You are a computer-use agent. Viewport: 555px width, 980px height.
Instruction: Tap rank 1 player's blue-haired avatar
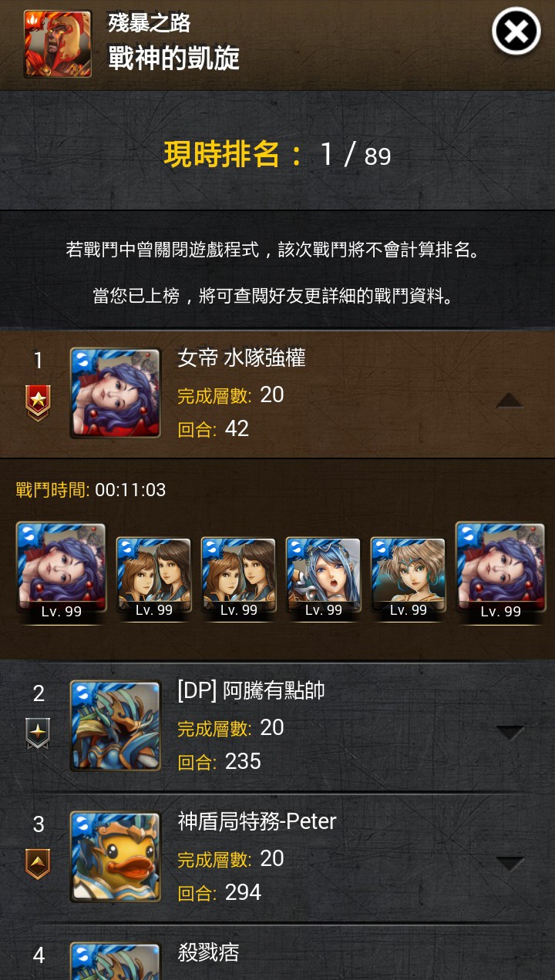click(115, 393)
